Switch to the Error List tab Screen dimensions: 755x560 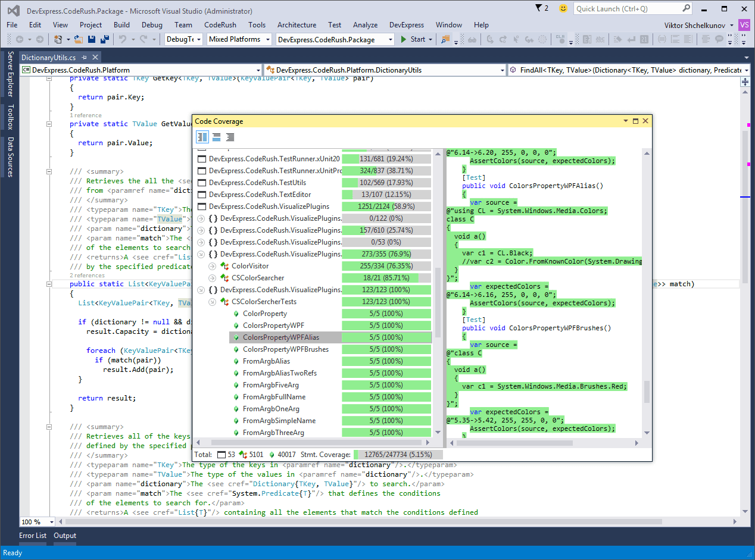[x=33, y=536]
